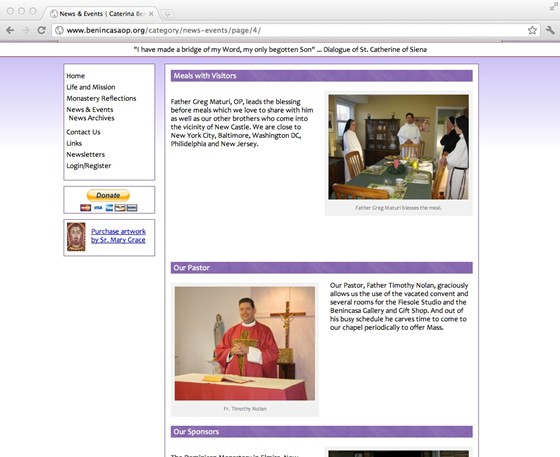Click the paragraph about Father Timothy Nolan
This screenshot has width=560, height=457.
pos(399,306)
